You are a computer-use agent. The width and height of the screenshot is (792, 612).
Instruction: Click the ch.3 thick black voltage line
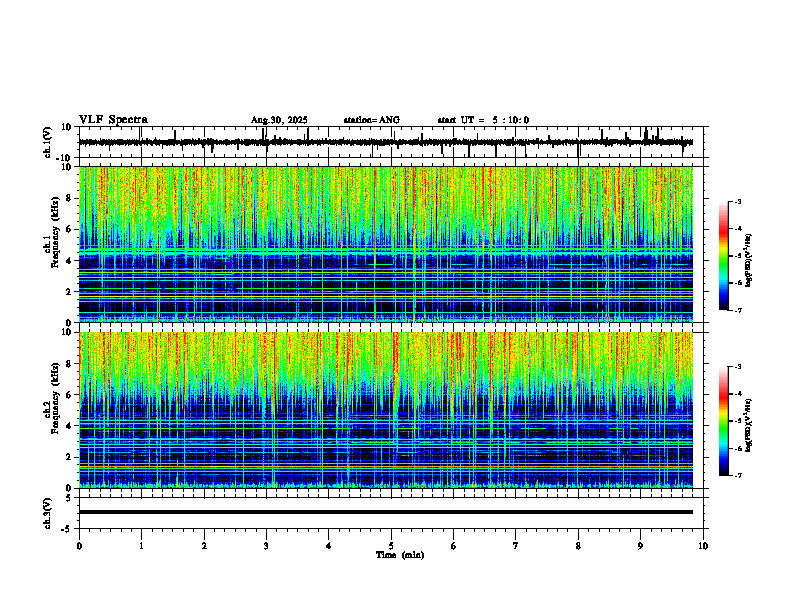385,512
